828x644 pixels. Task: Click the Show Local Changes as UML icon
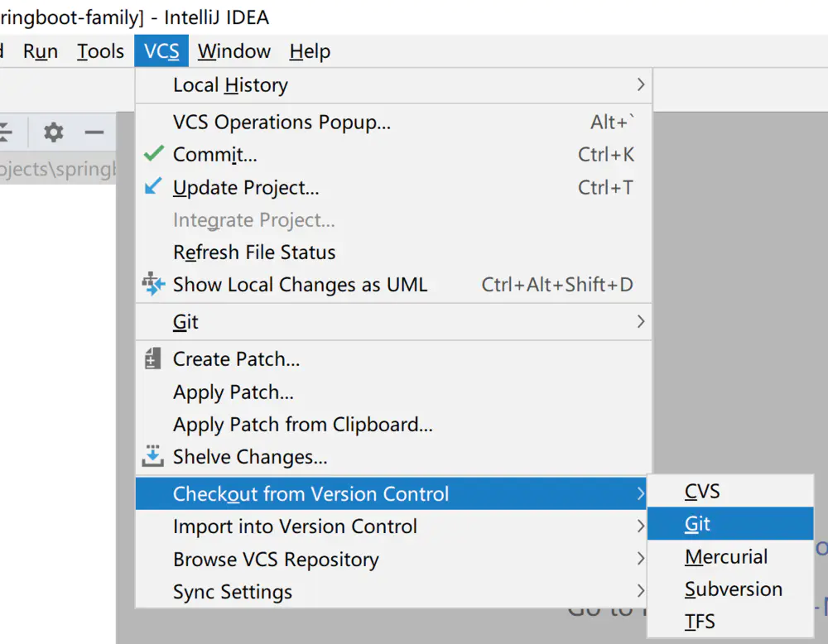tap(153, 284)
